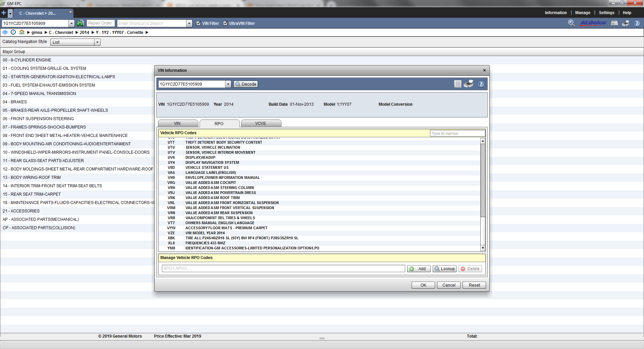Toggle the UltraVIN Filter checkbox
644x349 pixels.
pos(225,23)
